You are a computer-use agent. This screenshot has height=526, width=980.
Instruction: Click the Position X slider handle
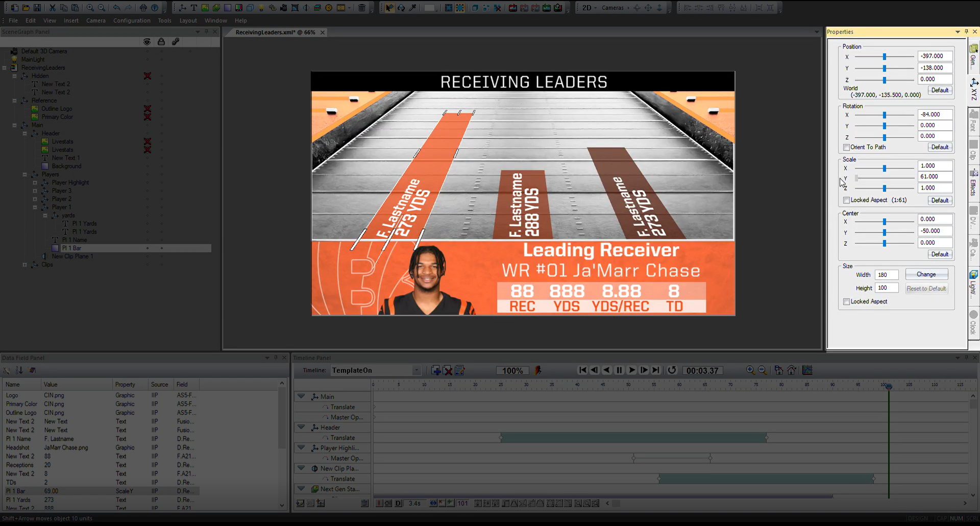(x=885, y=57)
